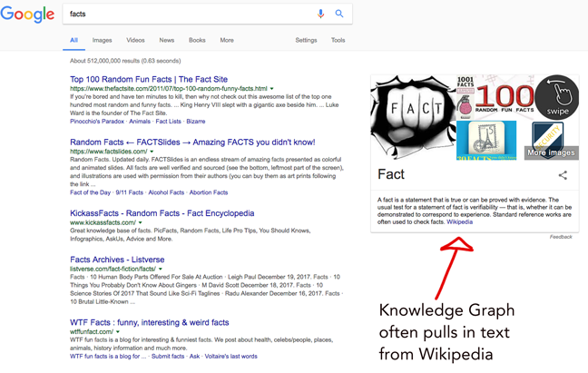Share the Fact knowledge panel
The width and height of the screenshot is (588, 373).
[563, 175]
